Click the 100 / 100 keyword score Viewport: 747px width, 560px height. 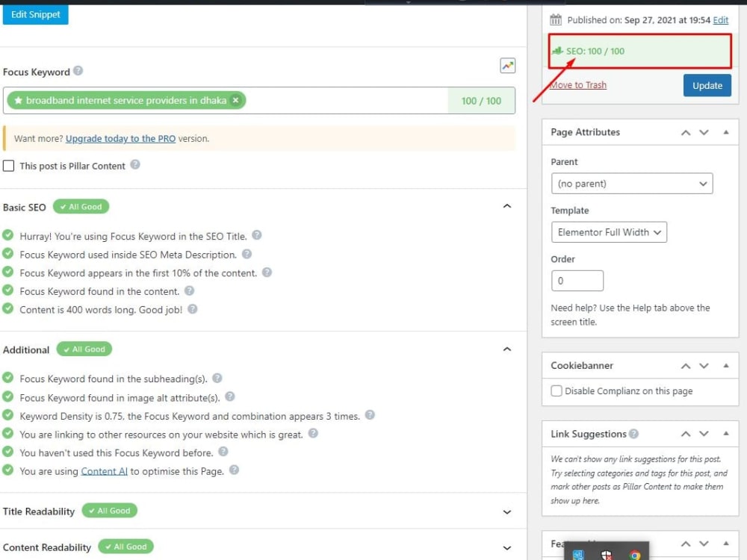click(481, 101)
